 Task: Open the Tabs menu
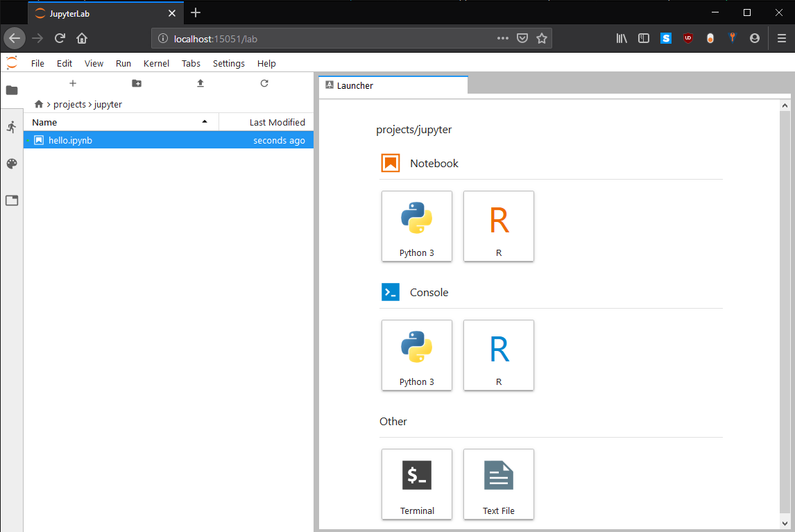[191, 63]
